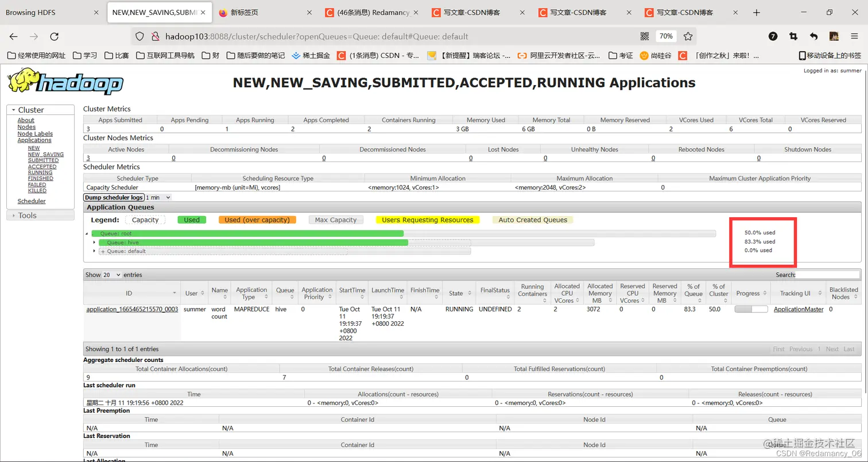
Task: Click the crop screenshot toolbar icon
Action: 793,36
